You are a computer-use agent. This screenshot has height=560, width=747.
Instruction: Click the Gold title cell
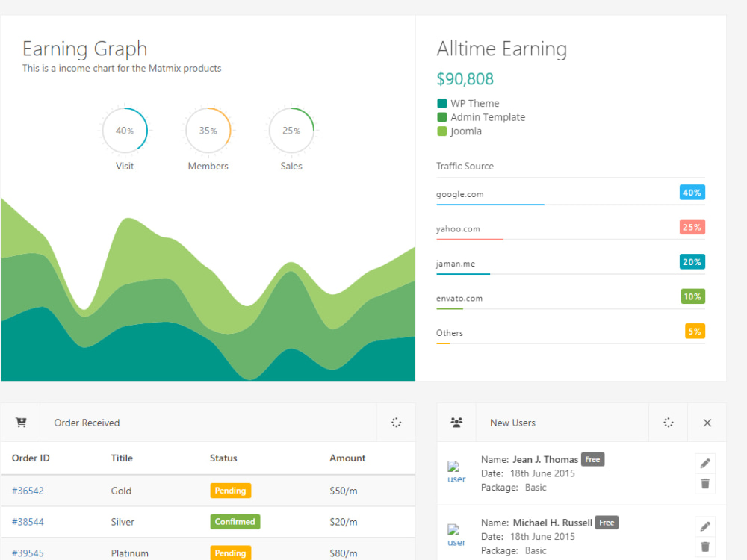[x=121, y=491]
